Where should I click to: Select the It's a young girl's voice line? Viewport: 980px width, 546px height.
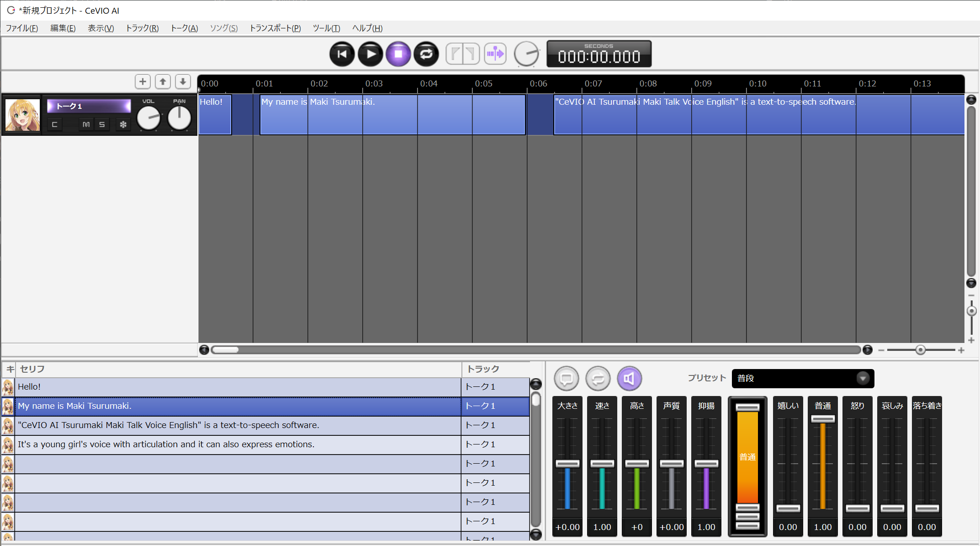[x=238, y=444]
